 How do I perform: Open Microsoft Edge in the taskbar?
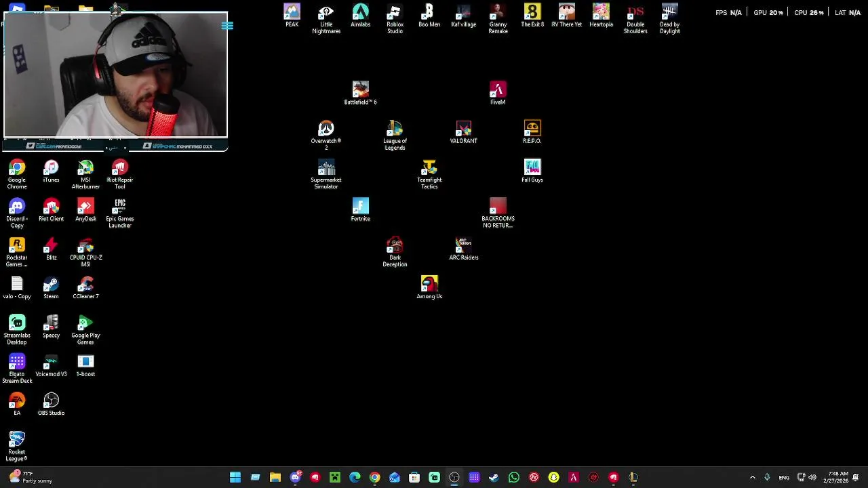[x=355, y=478]
